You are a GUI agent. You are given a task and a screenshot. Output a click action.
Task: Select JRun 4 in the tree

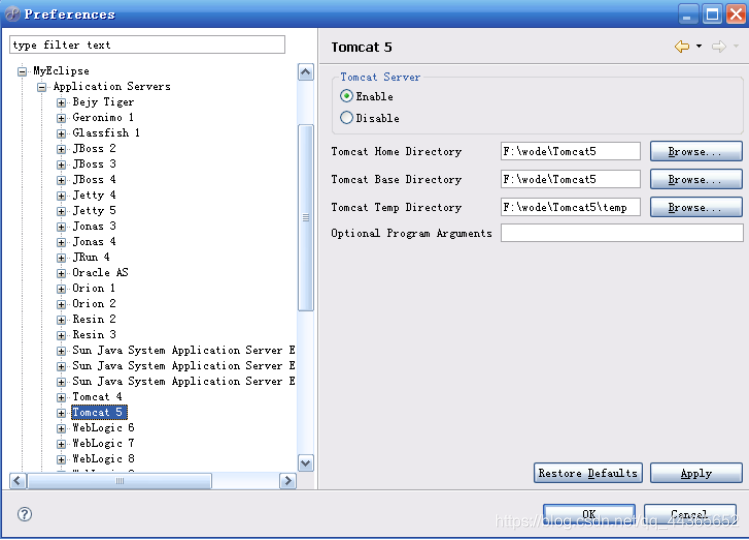(x=91, y=258)
